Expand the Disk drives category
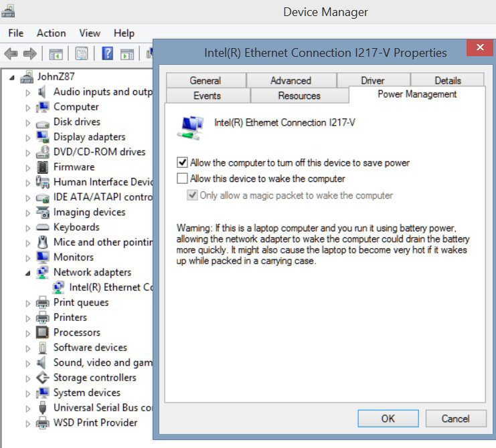This screenshot has width=496, height=448. tap(28, 123)
